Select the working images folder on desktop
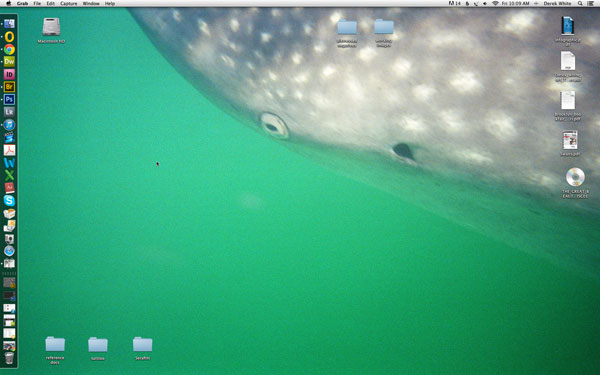The height and width of the screenshot is (375, 600). tap(384, 27)
